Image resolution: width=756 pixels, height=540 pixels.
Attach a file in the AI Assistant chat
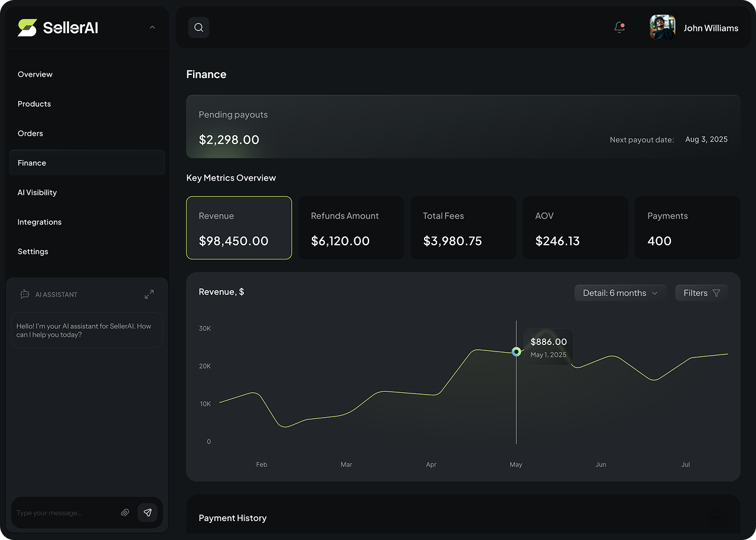[125, 513]
